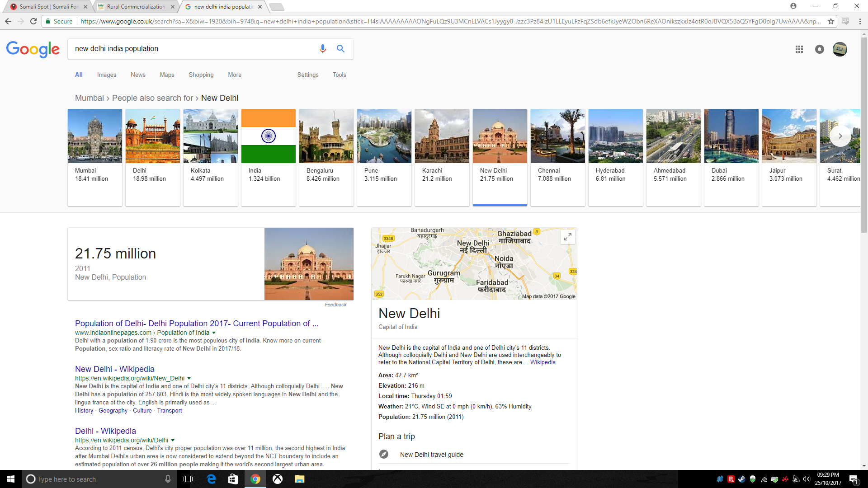Open New Delhi travel guide
868x488 pixels.
(432, 455)
